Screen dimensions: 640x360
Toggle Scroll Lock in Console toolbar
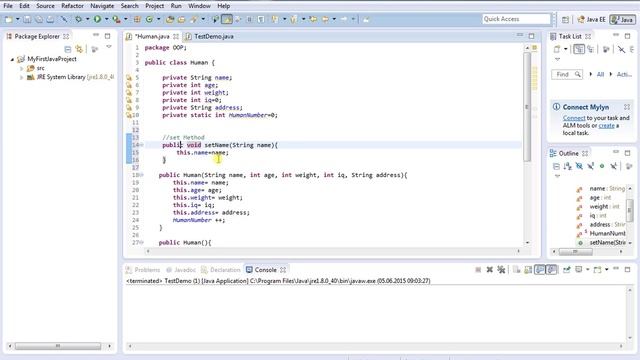click(x=528, y=270)
